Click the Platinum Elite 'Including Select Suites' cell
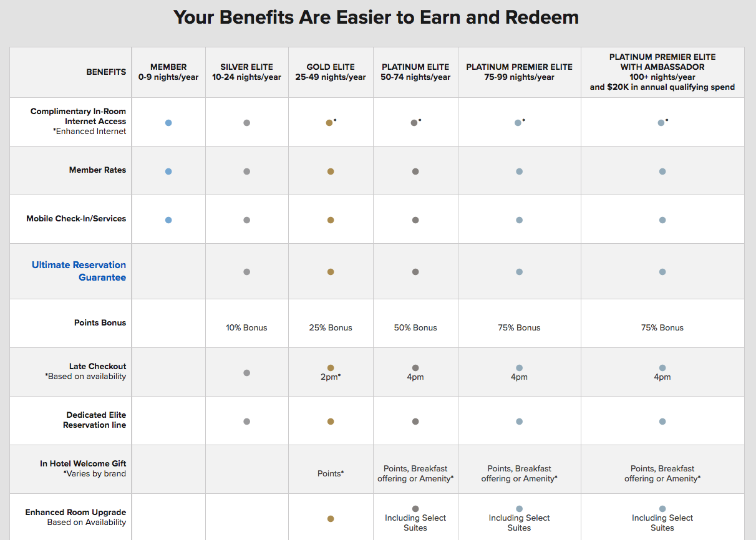The width and height of the screenshot is (756, 540). click(x=415, y=523)
